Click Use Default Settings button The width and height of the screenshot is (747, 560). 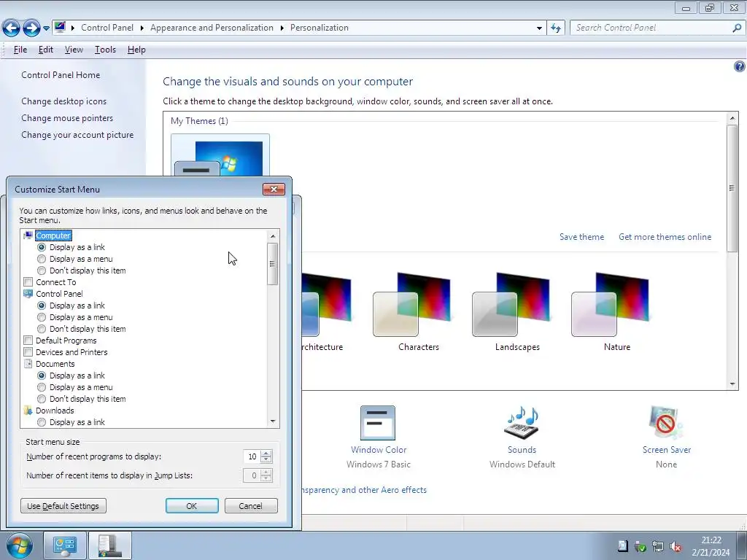click(63, 506)
